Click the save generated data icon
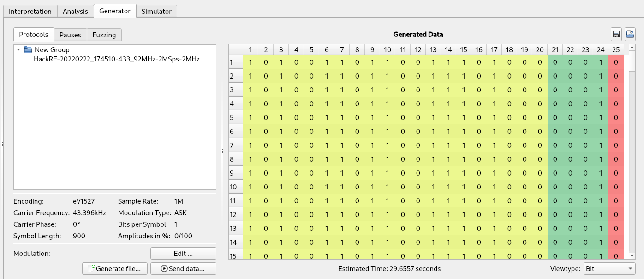Screen dimensions: 644x279 [616, 34]
